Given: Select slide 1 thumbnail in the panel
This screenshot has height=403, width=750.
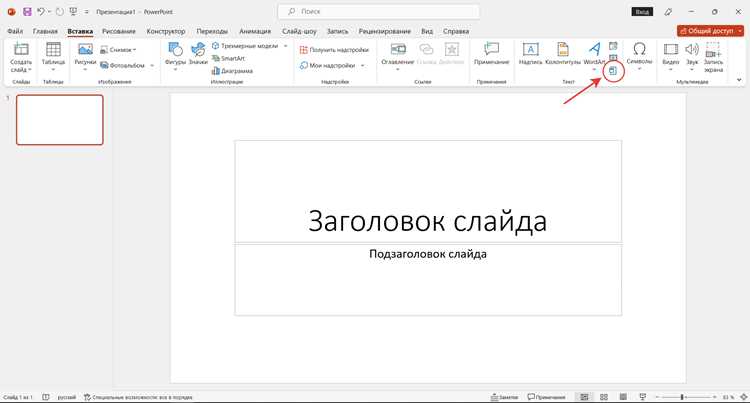Looking at the screenshot, I should [60, 120].
